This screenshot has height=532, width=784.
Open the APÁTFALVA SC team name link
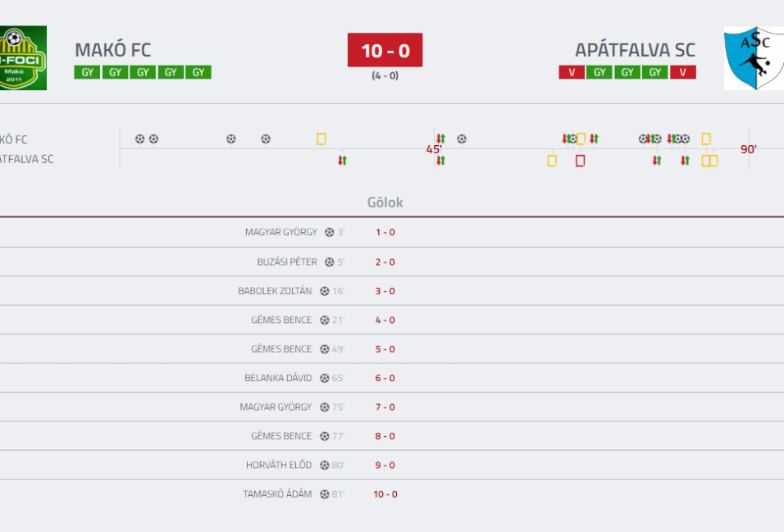pyautogui.click(x=635, y=50)
